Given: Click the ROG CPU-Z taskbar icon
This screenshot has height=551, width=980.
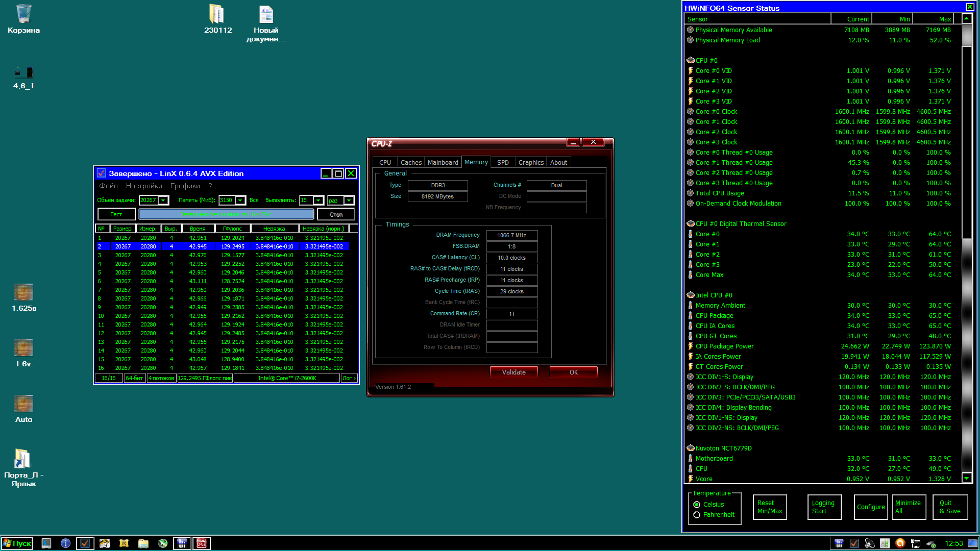Looking at the screenshot, I should [202, 543].
